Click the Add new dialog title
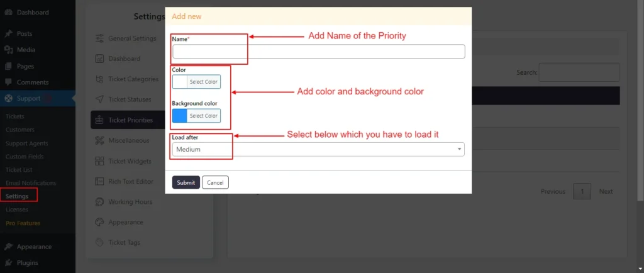644x273 pixels. click(187, 17)
